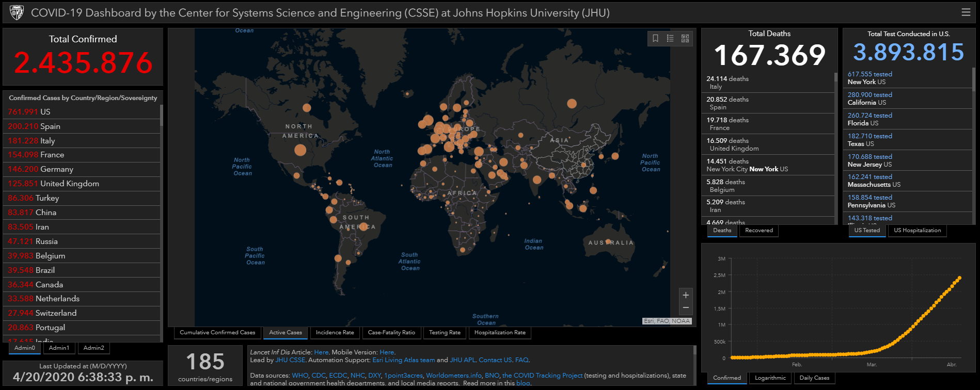Screen dimensions: 980x390
Task: Open the map legend list icon
Action: point(670,38)
